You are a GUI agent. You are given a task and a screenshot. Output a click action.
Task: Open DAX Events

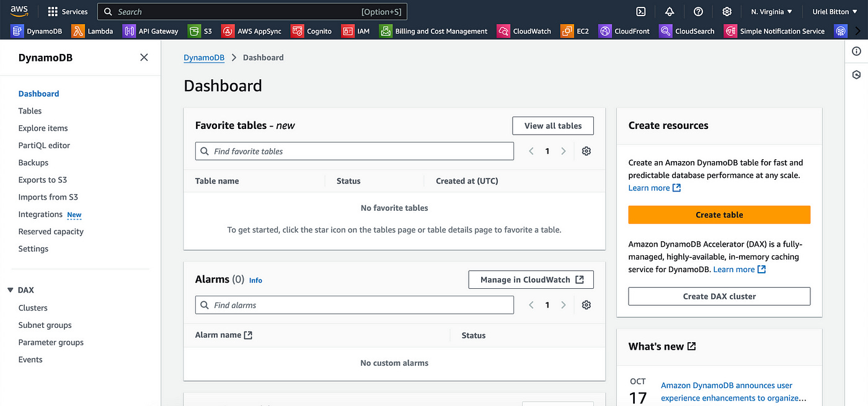tap(30, 360)
